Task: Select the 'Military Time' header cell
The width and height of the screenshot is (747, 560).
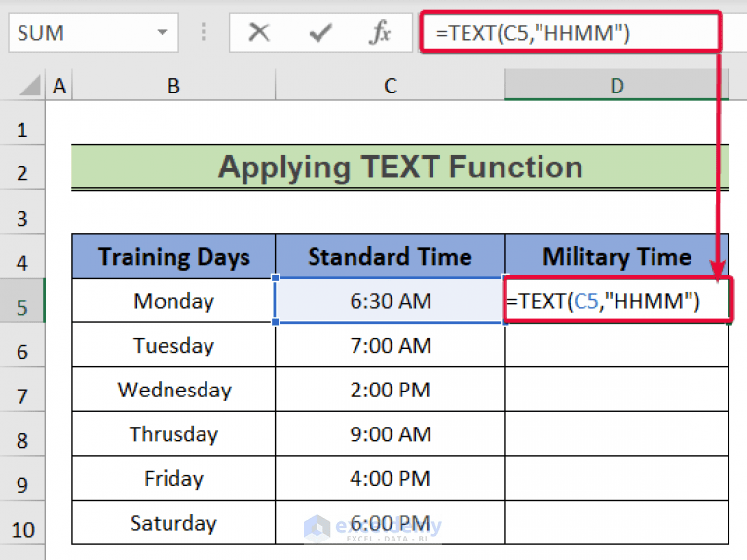Action: pyautogui.click(x=616, y=256)
